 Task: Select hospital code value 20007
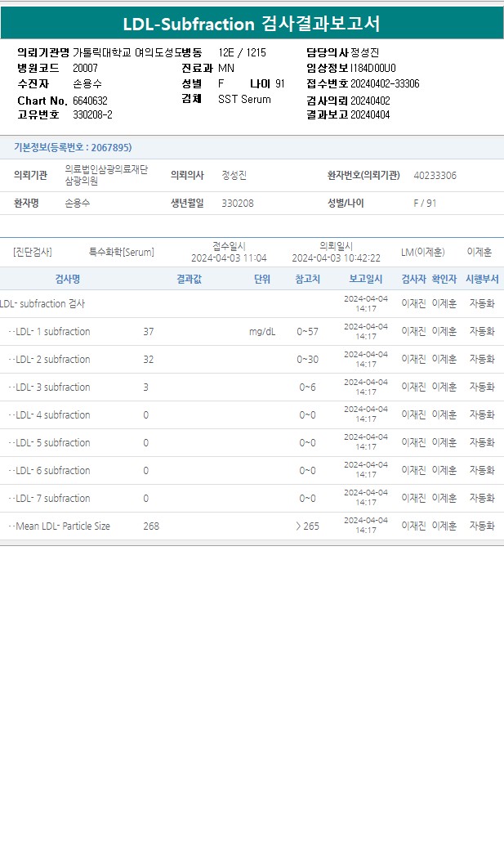coord(85,68)
